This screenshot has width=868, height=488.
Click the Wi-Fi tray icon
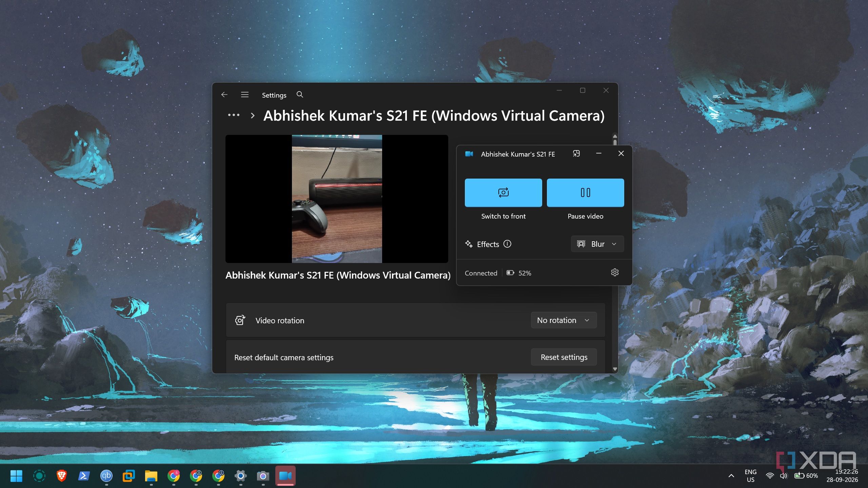click(770, 476)
